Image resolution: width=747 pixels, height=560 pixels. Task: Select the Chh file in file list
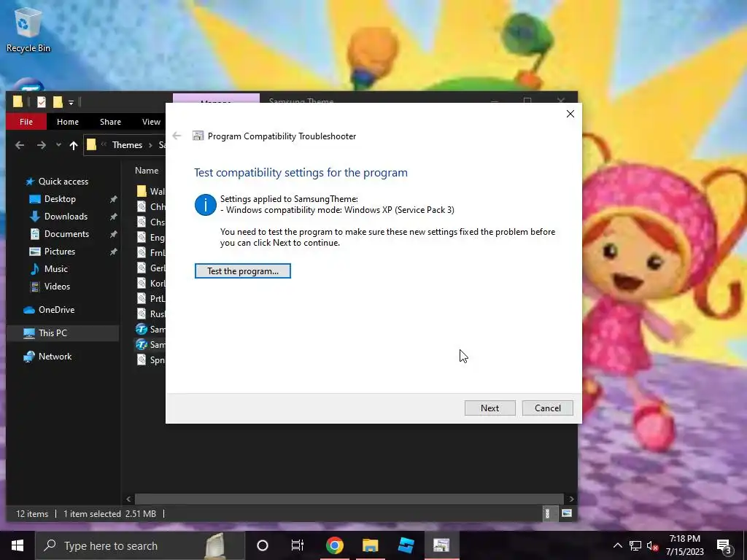[x=150, y=206]
